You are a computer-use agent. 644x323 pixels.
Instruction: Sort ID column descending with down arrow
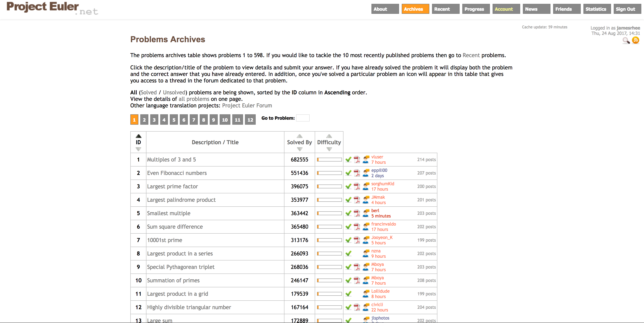[x=139, y=149]
